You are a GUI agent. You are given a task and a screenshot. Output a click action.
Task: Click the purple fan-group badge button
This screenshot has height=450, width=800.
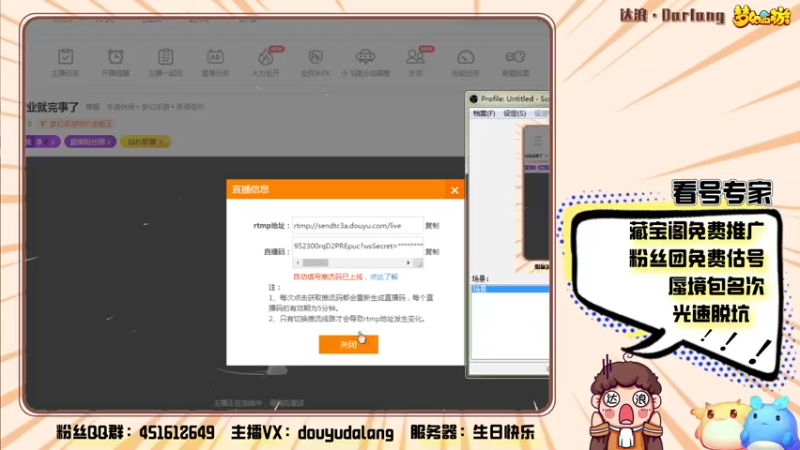point(90,141)
